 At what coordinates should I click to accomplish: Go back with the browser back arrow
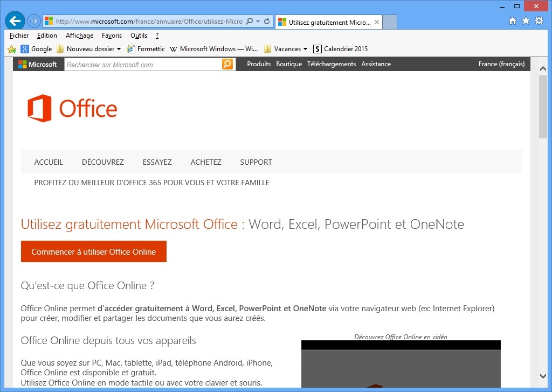coord(15,21)
